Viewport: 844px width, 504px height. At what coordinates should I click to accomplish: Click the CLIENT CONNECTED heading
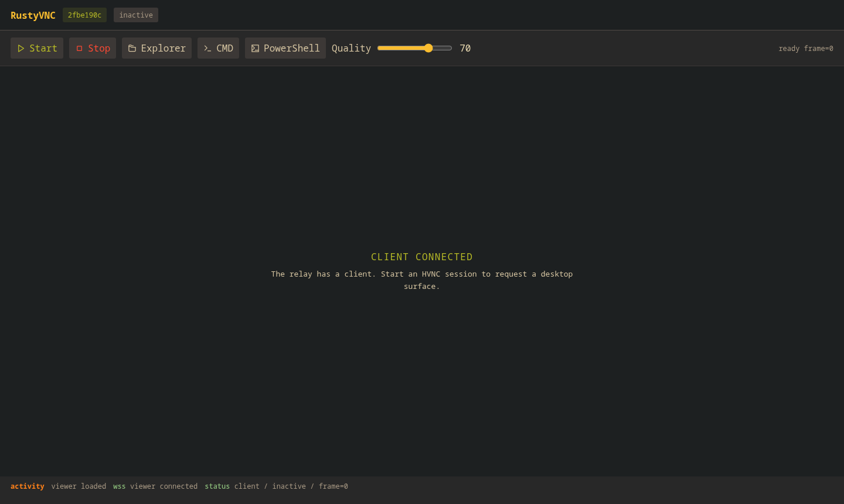coord(422,257)
